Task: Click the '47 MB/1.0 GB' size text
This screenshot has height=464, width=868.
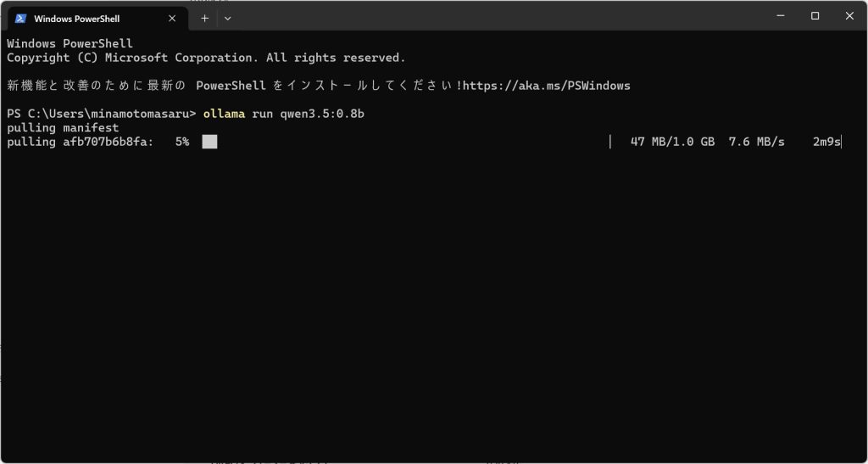Action: tap(672, 143)
